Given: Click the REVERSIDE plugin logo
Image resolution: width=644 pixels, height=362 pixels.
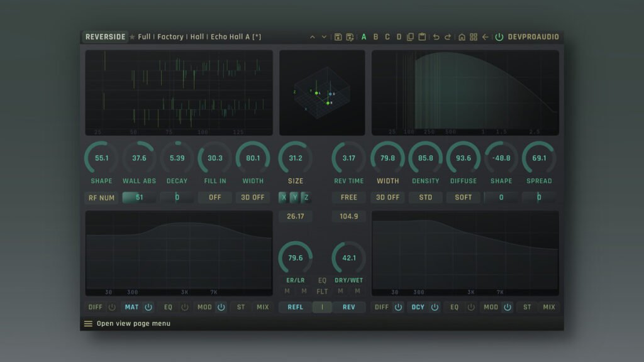Looking at the screenshot, I should (x=105, y=37).
